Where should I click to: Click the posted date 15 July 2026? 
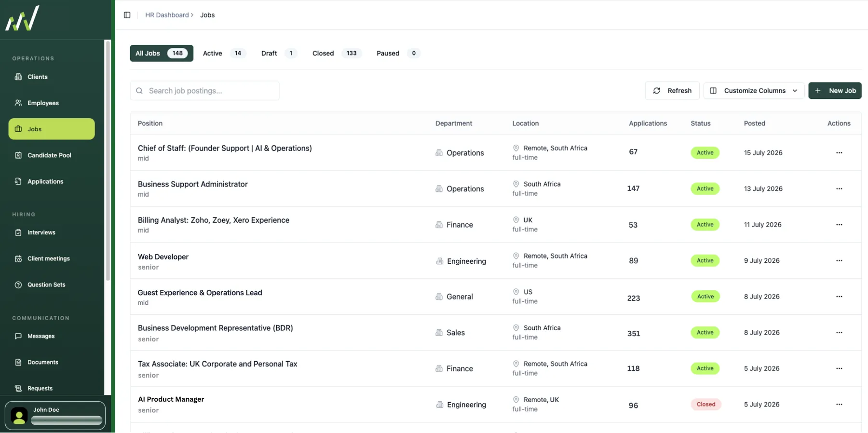click(763, 153)
